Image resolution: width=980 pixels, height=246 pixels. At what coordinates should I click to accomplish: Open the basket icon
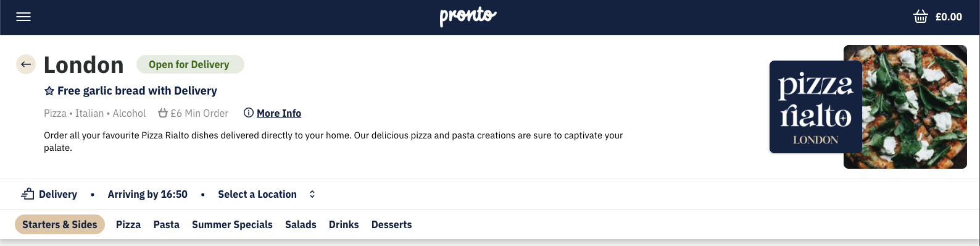coord(920,17)
